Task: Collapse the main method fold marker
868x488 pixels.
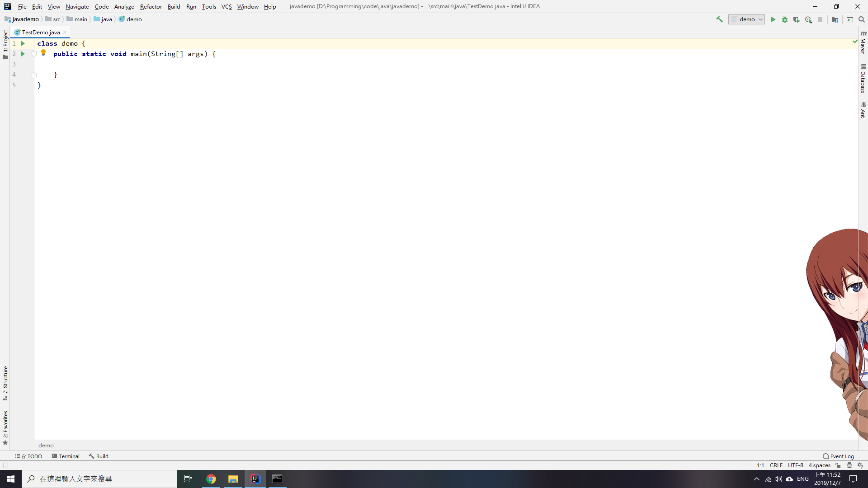Action: (34, 54)
